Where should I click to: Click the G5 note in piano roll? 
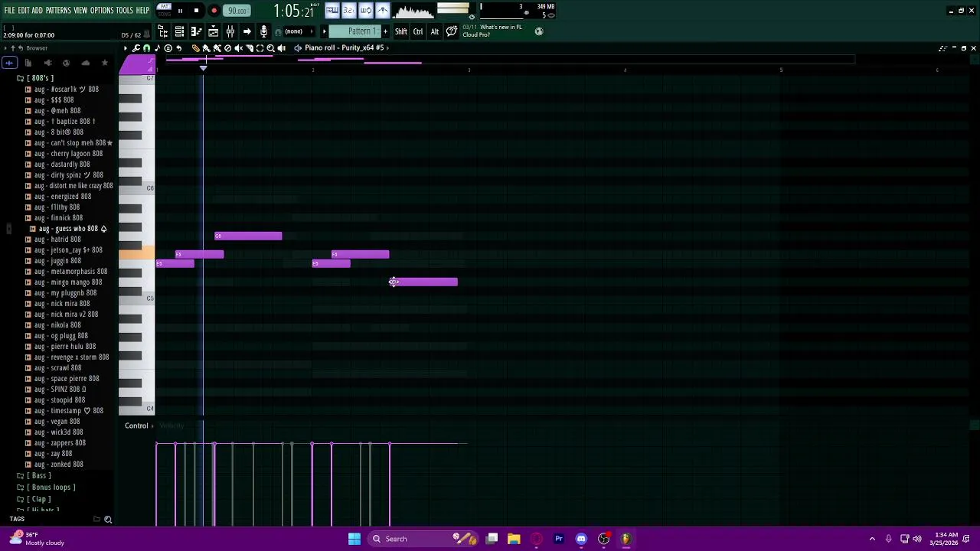pyautogui.click(x=248, y=236)
